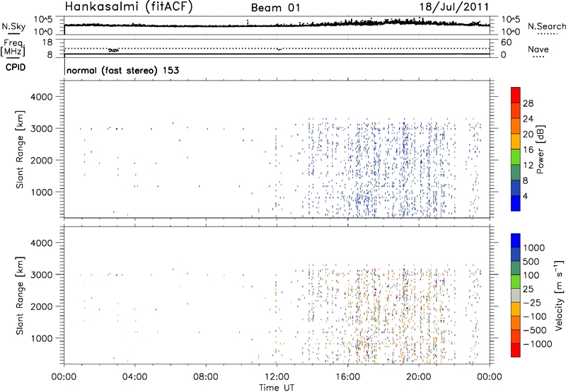Click the 20 label on Power colorbar
This screenshot has width=566, height=392.
pos(528,134)
